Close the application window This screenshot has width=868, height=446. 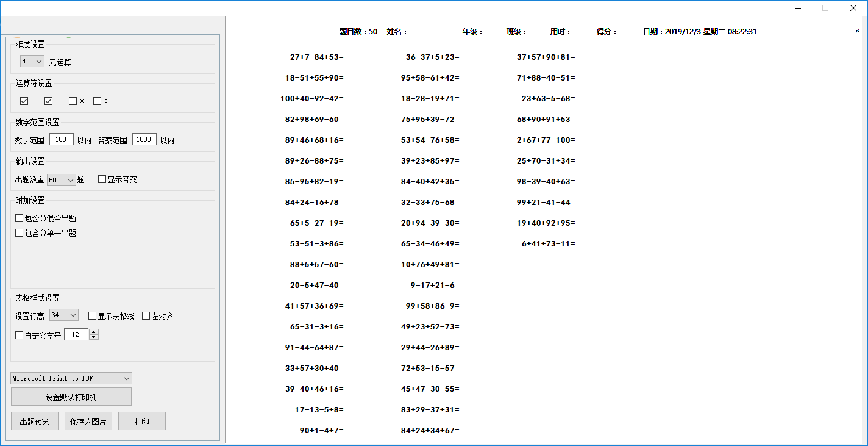853,8
